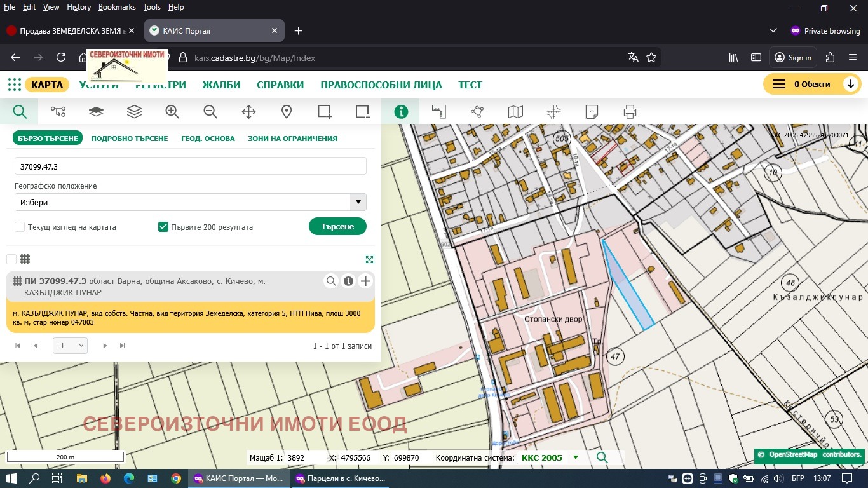The height and width of the screenshot is (488, 868).
Task: Open the map layers stack icon
Action: [134, 112]
